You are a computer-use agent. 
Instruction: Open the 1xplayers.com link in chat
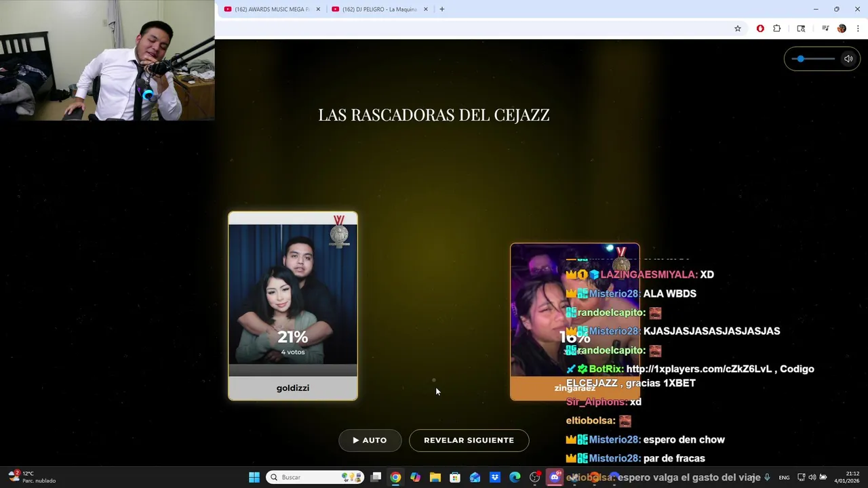click(699, 369)
